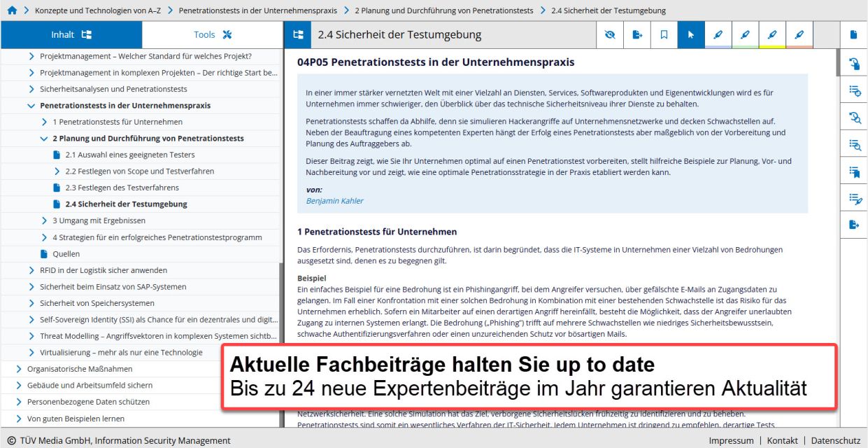Click the tree structure icon beside the chapter title
868x448 pixels.
pyautogui.click(x=298, y=34)
